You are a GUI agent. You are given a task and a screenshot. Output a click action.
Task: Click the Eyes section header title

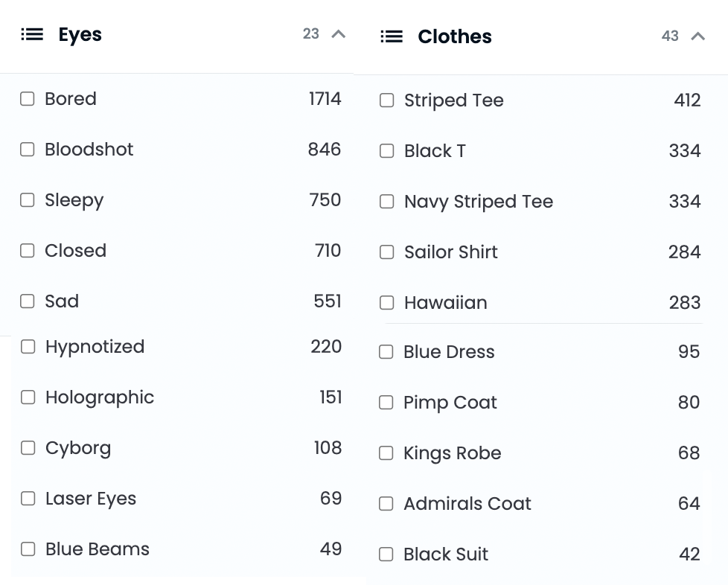click(80, 35)
